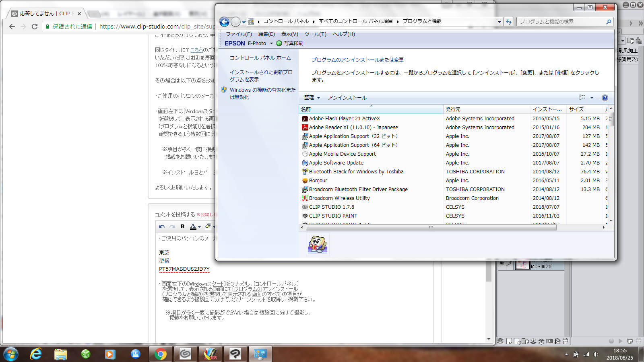Select Broadcom Wireless Utility entry

453,198
